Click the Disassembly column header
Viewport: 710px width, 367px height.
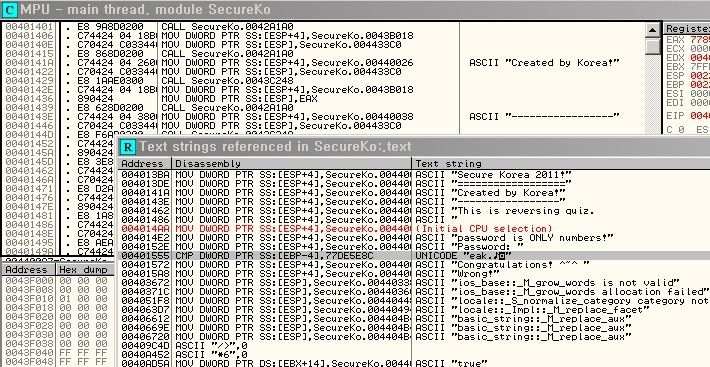(292, 164)
